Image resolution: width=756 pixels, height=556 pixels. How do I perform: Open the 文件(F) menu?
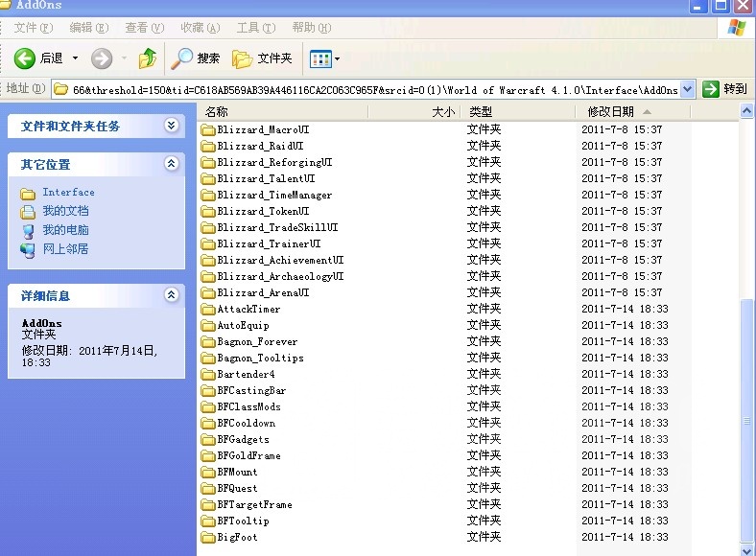click(34, 28)
